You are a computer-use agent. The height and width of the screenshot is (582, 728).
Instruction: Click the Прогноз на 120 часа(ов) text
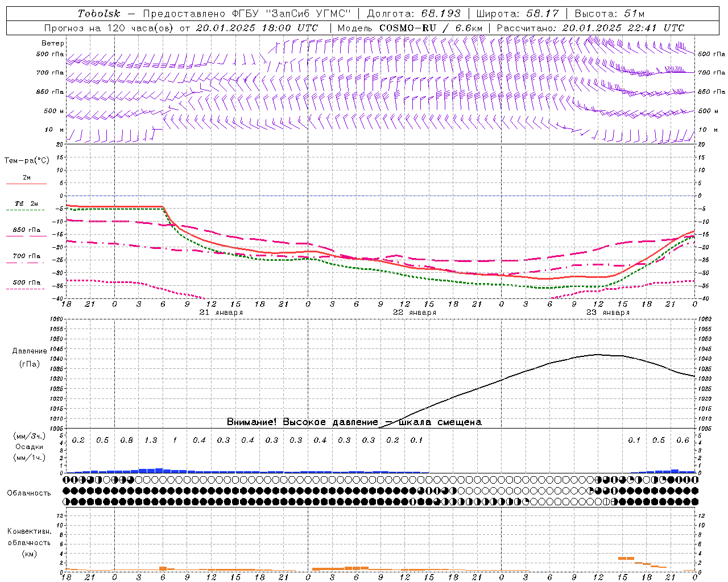[109, 28]
